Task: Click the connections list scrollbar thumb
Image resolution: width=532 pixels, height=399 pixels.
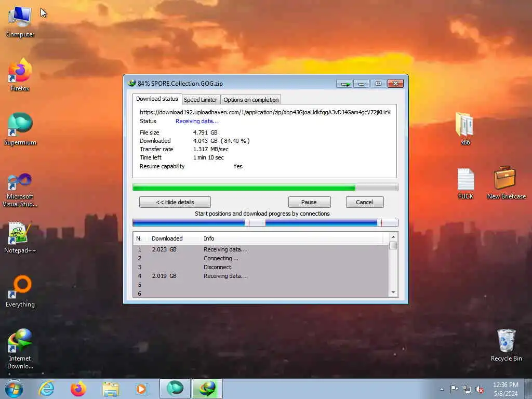Action: (x=393, y=245)
